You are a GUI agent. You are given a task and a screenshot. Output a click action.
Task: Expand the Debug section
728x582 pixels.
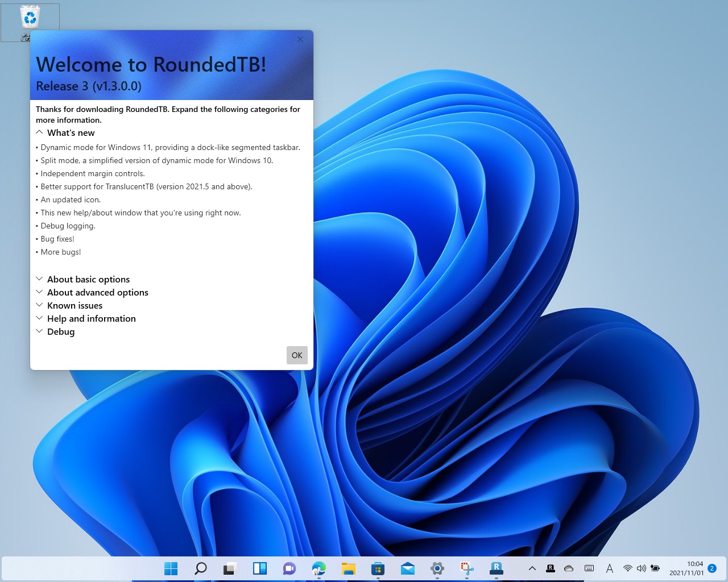tap(61, 331)
